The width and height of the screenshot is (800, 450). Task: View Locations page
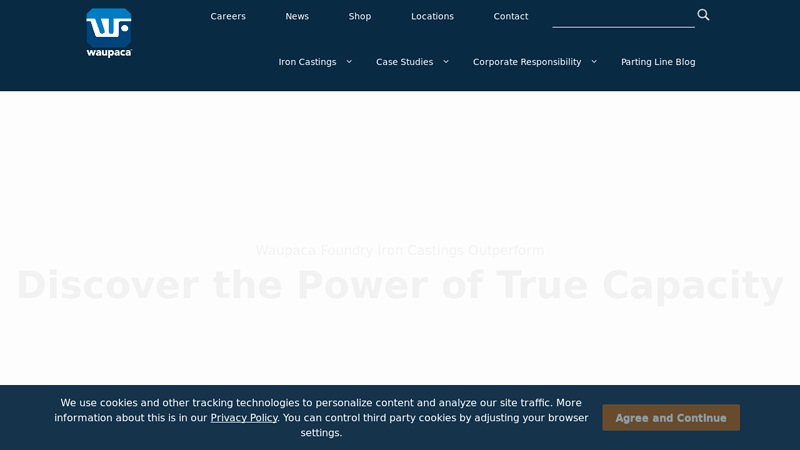432,16
